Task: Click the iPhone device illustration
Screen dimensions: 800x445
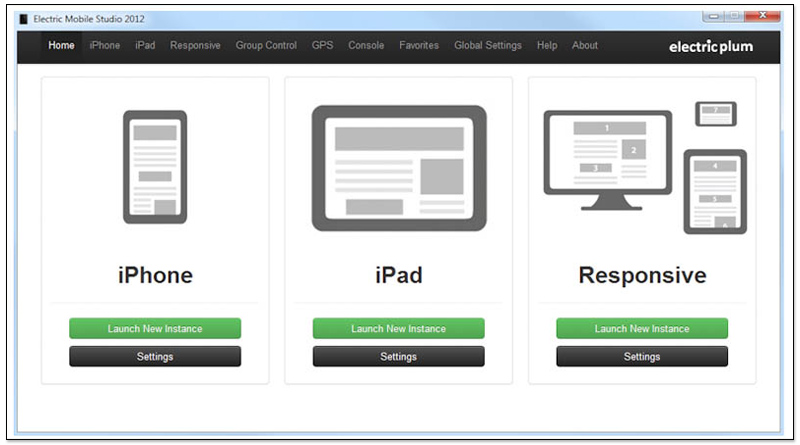Action: [x=155, y=167]
